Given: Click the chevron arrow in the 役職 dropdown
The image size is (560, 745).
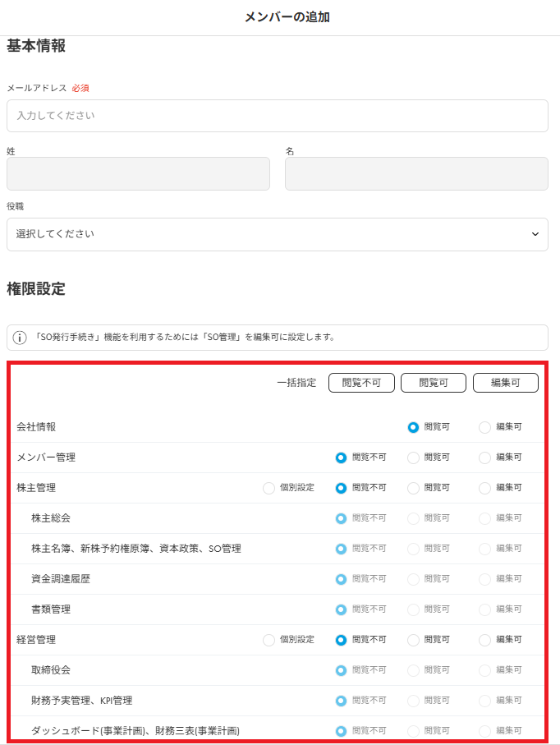Looking at the screenshot, I should 535,234.
